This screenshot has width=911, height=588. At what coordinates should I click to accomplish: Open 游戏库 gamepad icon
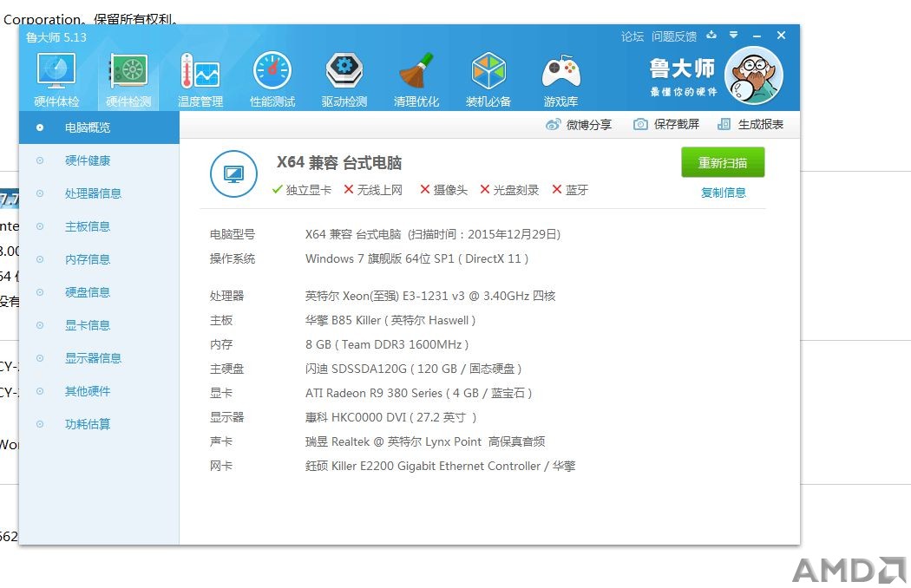point(560,79)
